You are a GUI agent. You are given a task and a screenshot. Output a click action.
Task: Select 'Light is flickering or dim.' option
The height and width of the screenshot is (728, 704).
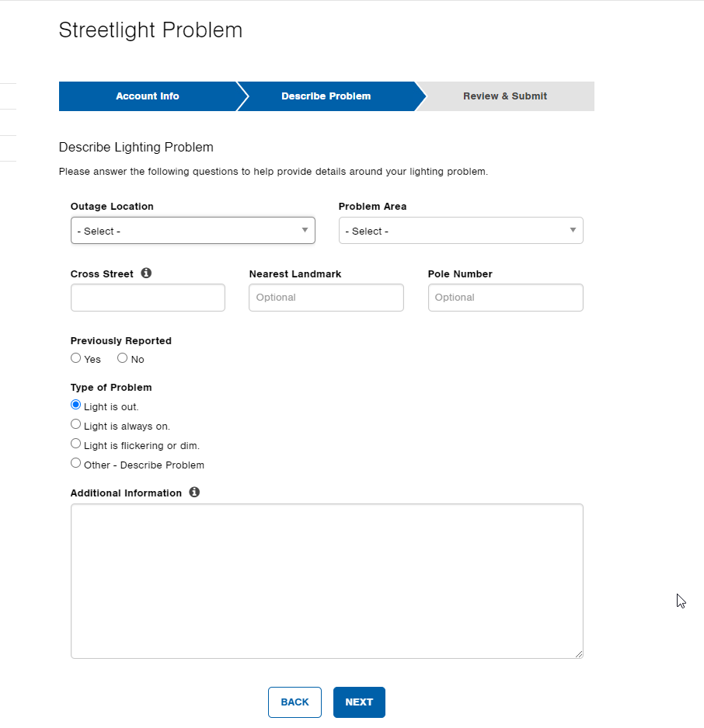[x=75, y=444]
